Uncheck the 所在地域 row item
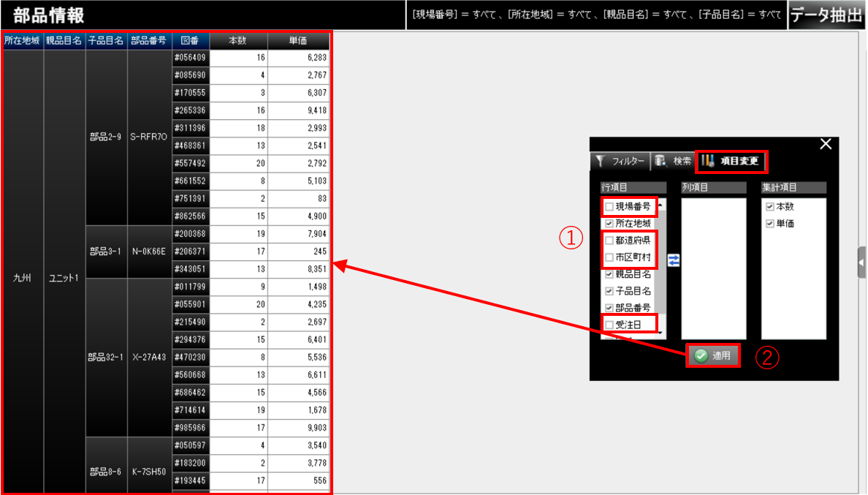Image resolution: width=868 pixels, height=495 pixels. [x=609, y=224]
